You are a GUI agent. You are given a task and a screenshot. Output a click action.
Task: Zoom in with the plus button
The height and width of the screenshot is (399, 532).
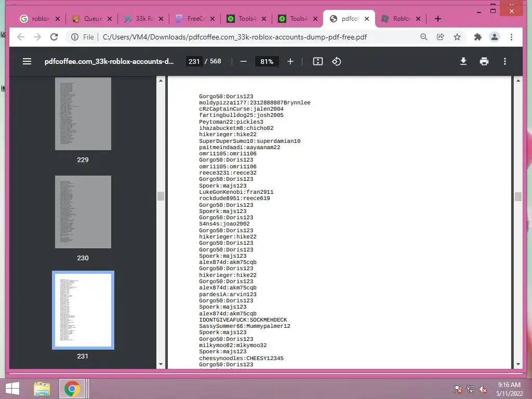coord(290,61)
